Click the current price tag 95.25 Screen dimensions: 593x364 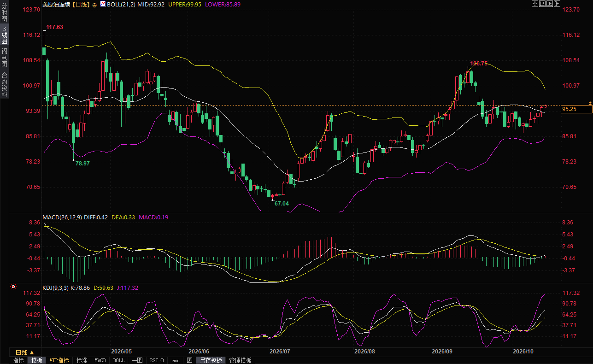576,109
